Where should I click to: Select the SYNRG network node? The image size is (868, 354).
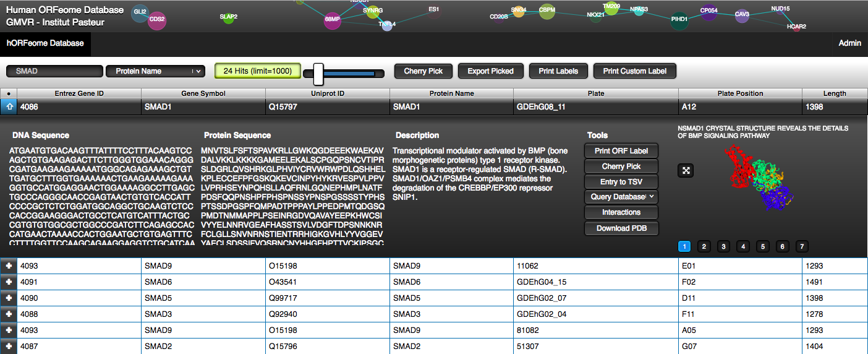pyautogui.click(x=373, y=11)
